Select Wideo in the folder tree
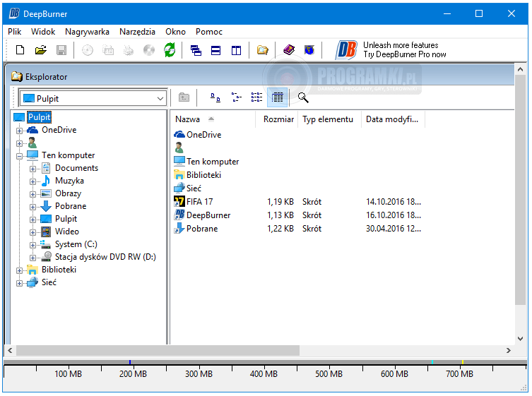 (67, 232)
